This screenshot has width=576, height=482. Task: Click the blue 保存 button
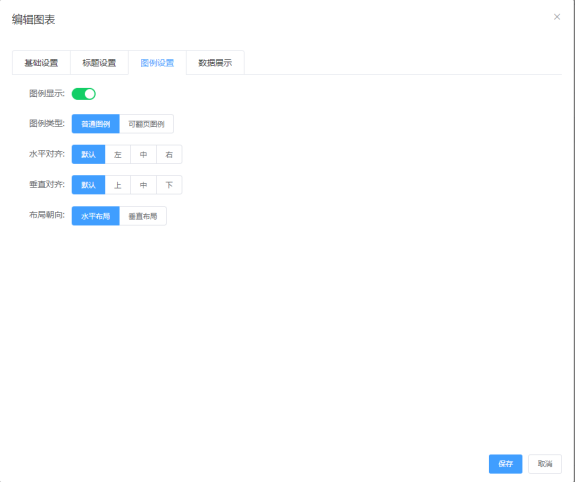click(x=505, y=464)
